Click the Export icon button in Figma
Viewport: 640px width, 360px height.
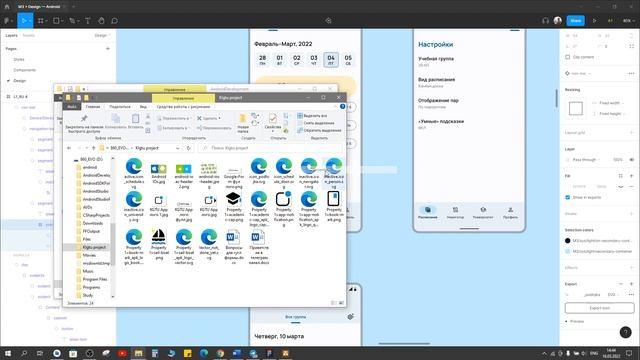[599, 308]
